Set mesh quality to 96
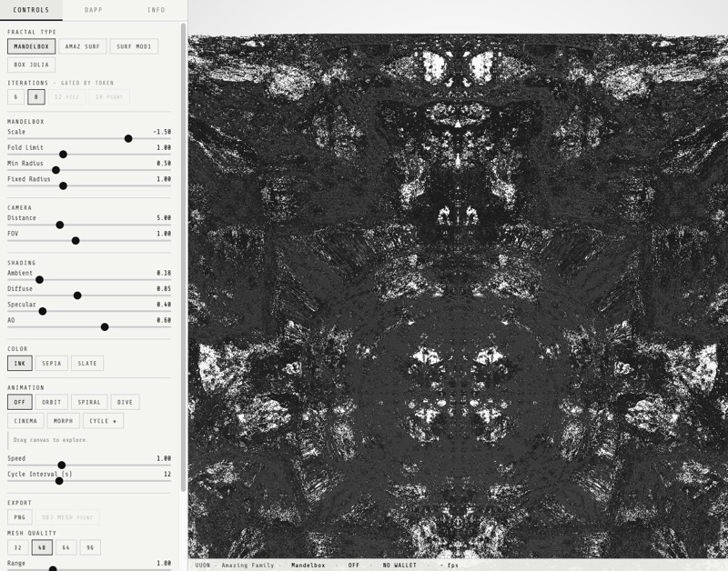The width and height of the screenshot is (728, 571). [x=90, y=547]
